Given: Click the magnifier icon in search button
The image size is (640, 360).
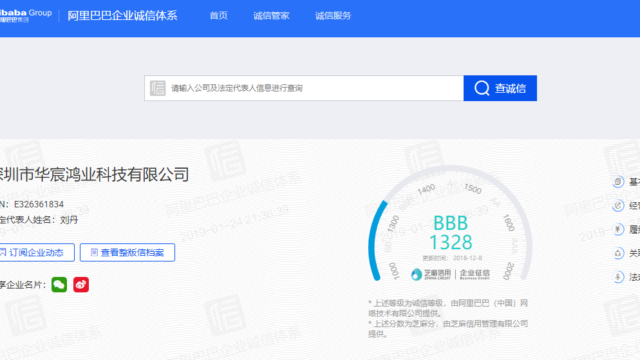Looking at the screenshot, I should 482,88.
